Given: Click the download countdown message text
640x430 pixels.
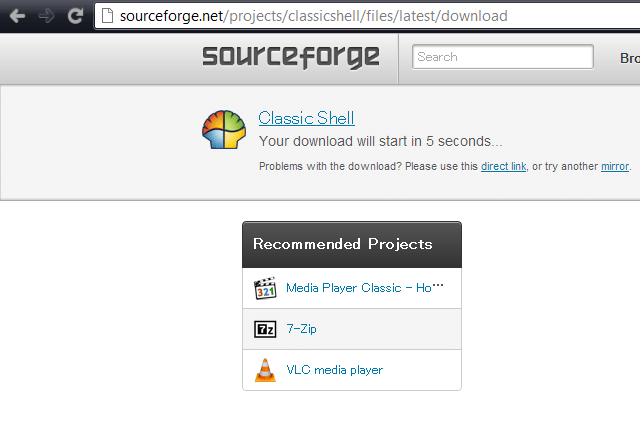Looking at the screenshot, I should [380, 141].
